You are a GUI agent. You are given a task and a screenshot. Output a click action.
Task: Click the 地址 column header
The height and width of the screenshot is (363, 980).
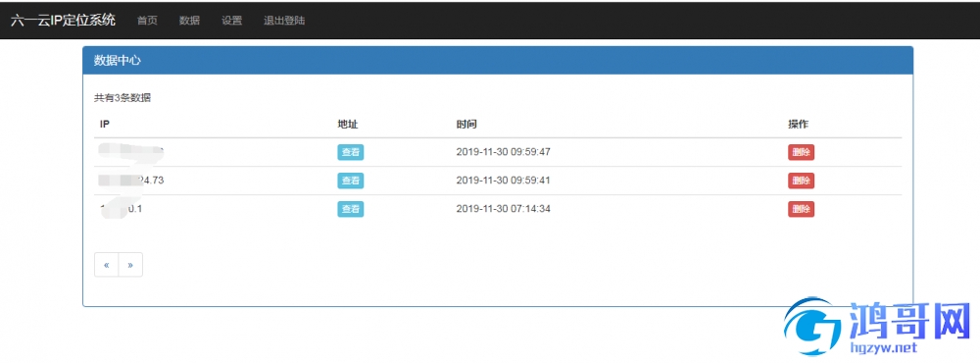click(x=348, y=125)
